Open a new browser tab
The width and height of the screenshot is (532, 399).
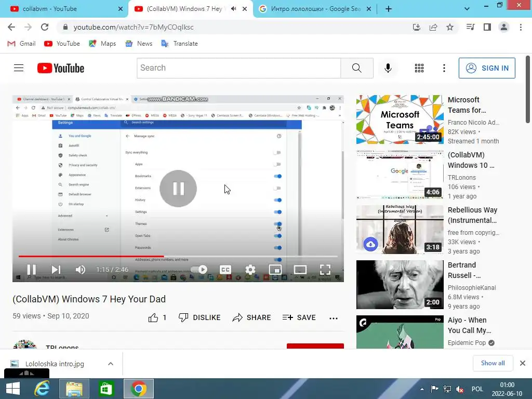pyautogui.click(x=389, y=9)
